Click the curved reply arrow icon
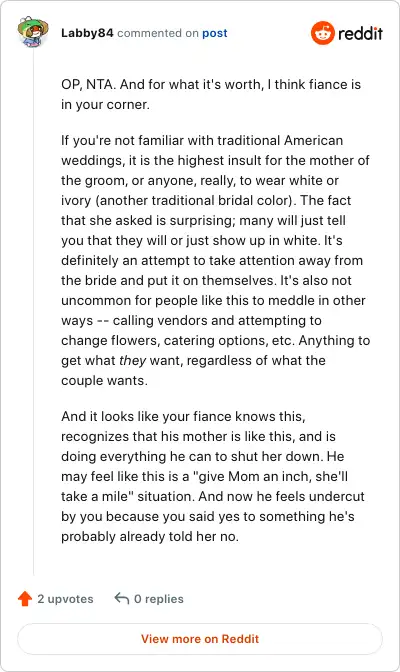400x672 pixels. click(122, 598)
